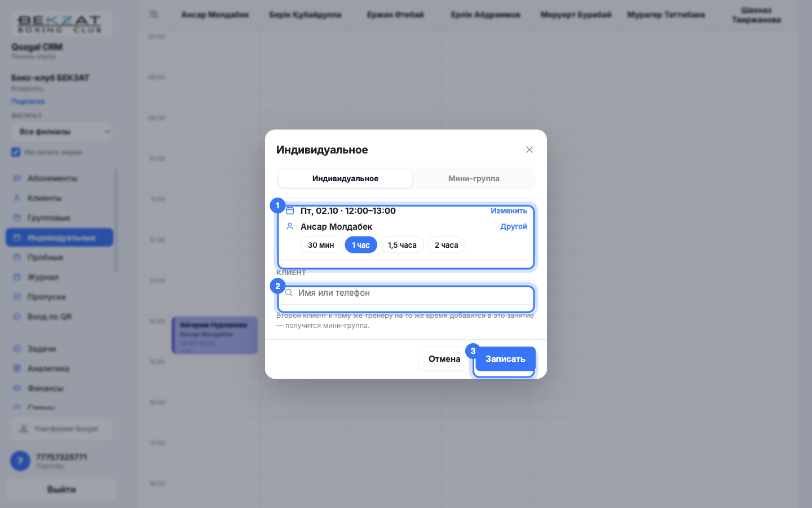812x508 pixels.
Task: Select the 1,5 часа duration option
Action: click(402, 245)
